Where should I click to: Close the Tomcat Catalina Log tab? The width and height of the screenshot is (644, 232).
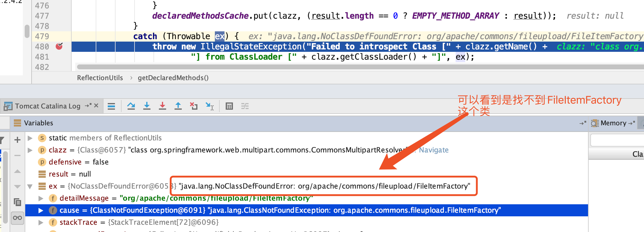tap(96, 105)
